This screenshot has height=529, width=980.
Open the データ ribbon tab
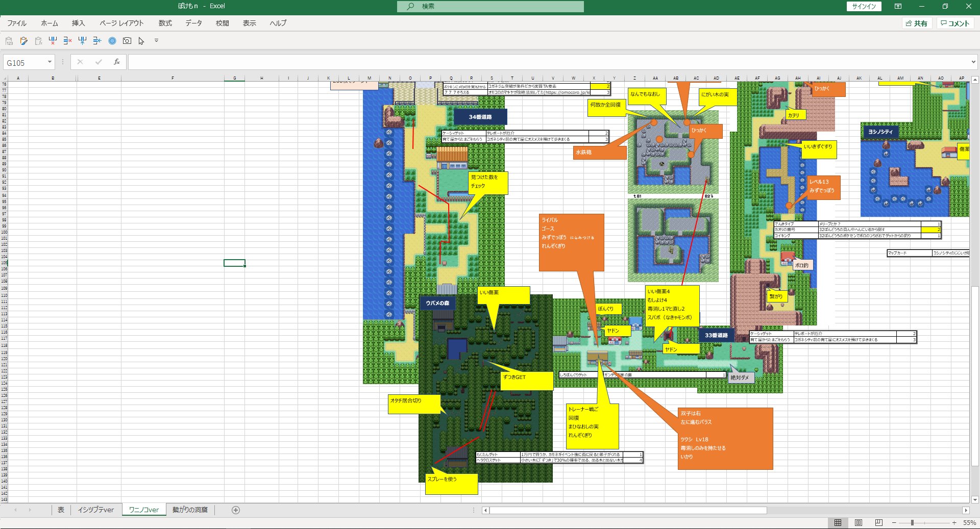point(193,23)
